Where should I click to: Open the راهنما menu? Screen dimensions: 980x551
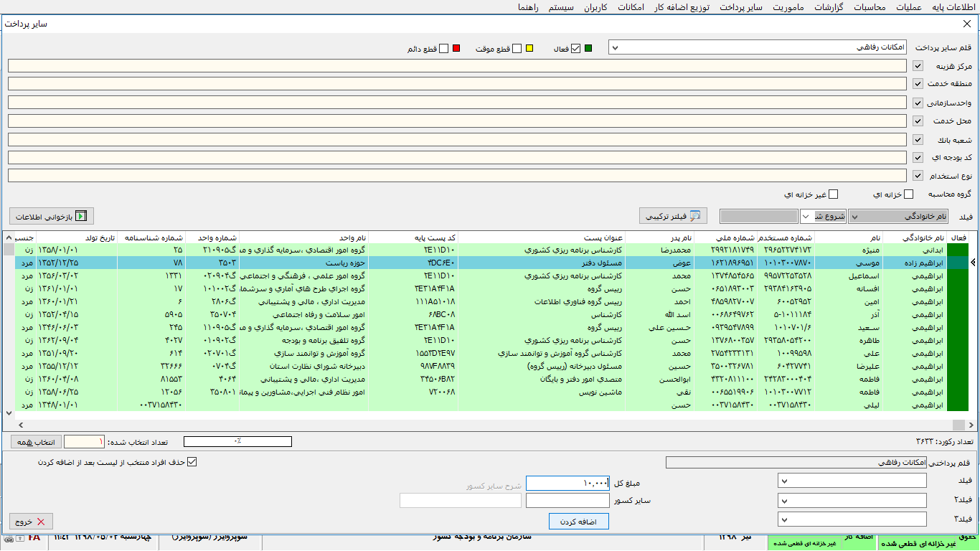(x=529, y=7)
